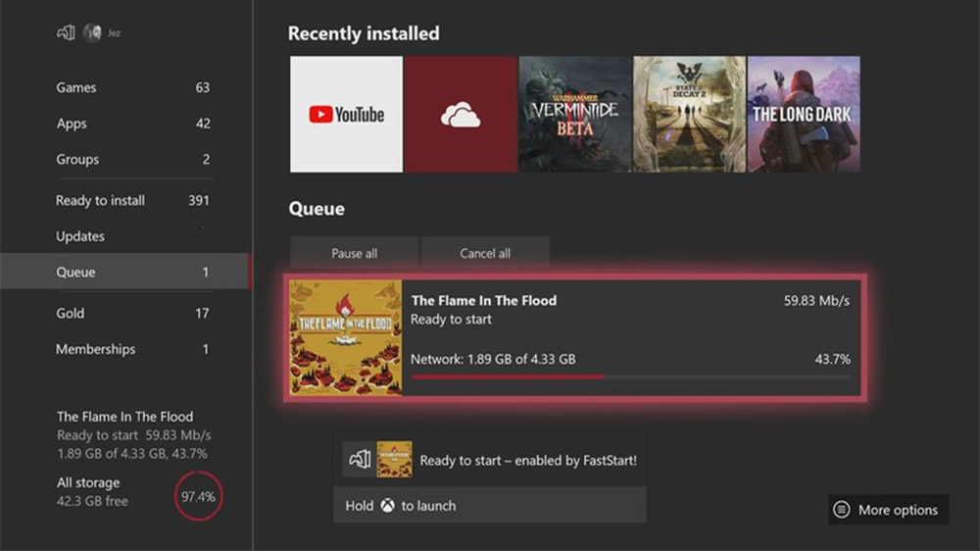Click Ready to start FastStart notification text
Screen dimensions: 980x551
[x=528, y=461]
